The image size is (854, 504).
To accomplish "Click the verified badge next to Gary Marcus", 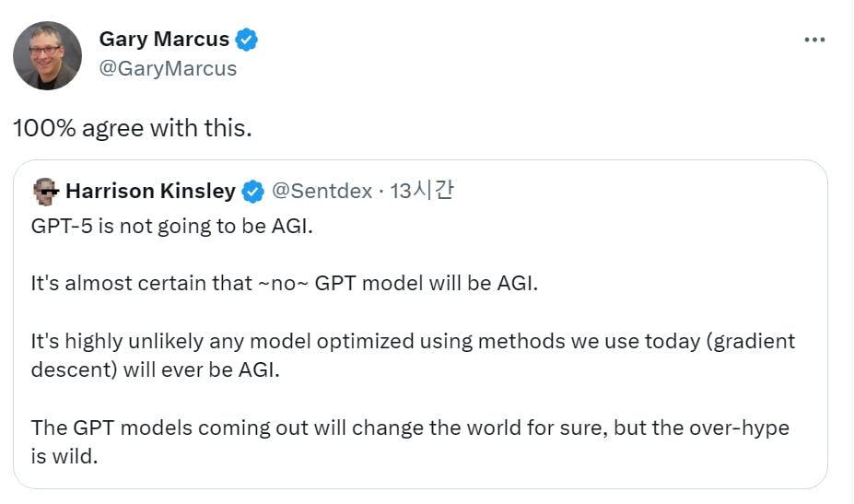I will pos(247,40).
